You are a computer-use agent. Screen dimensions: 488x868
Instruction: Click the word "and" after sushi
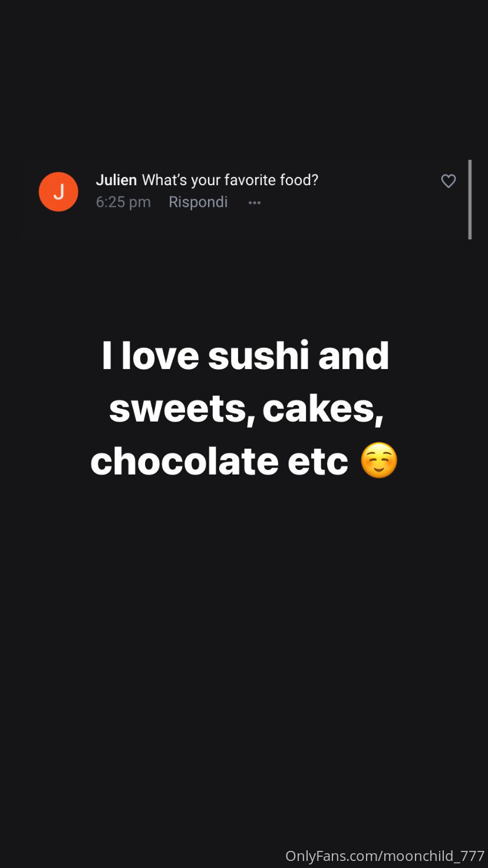point(354,356)
